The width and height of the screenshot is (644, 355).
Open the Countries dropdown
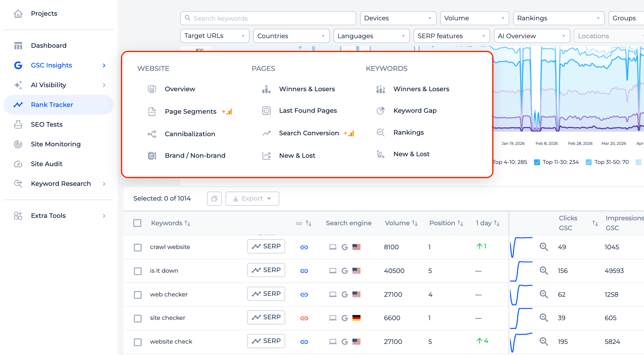291,36
